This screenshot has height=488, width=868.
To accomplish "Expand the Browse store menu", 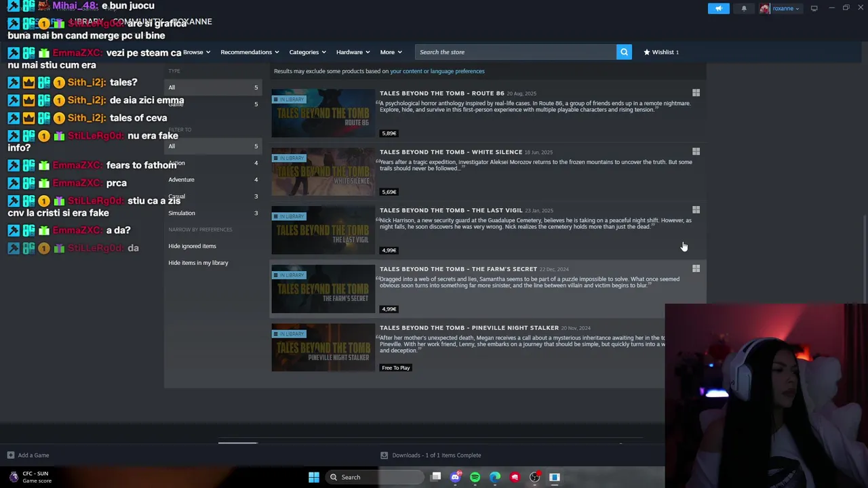I will click(196, 52).
